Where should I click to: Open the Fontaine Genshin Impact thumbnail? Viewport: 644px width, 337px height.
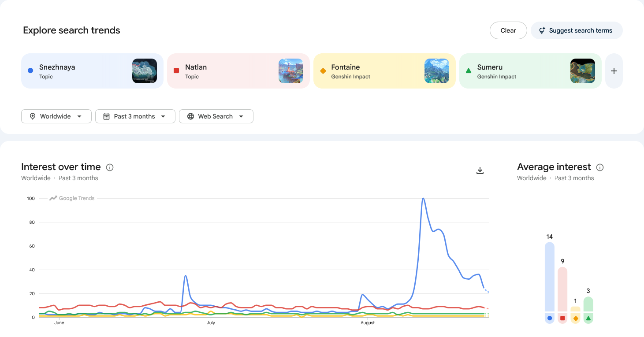437,71
